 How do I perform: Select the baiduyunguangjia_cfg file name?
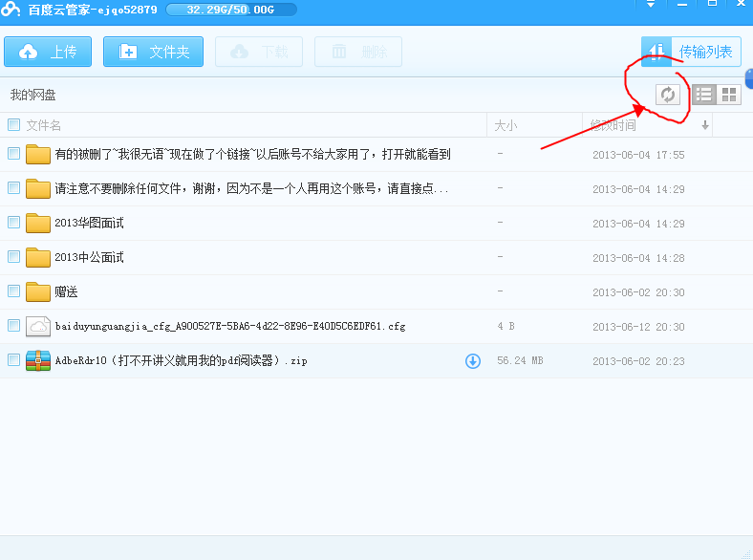(230, 326)
